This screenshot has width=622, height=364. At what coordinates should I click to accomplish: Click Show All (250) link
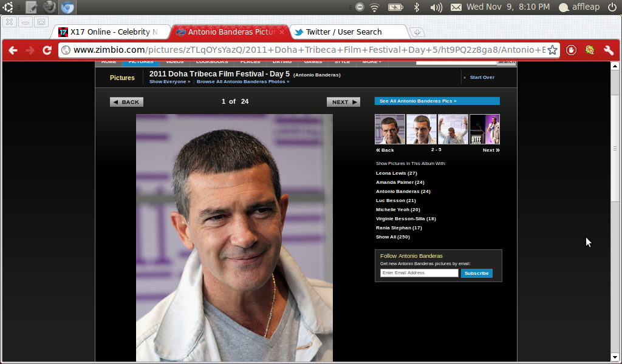point(393,237)
